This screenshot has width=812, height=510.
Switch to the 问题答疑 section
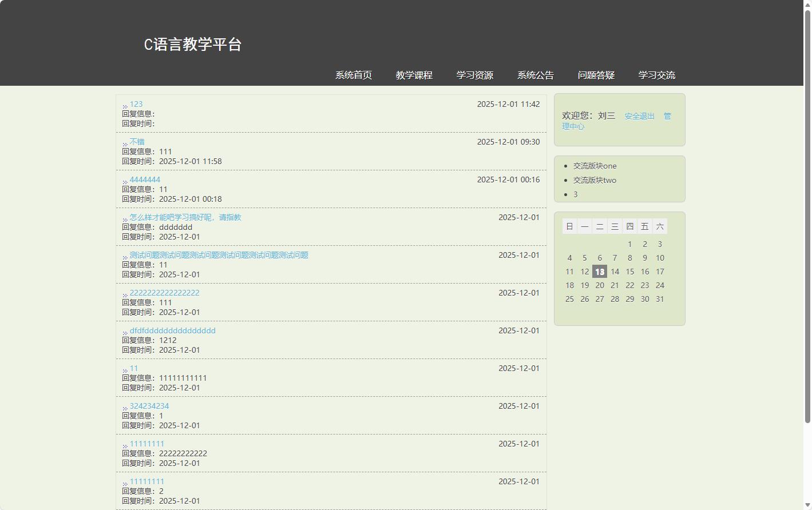click(595, 75)
